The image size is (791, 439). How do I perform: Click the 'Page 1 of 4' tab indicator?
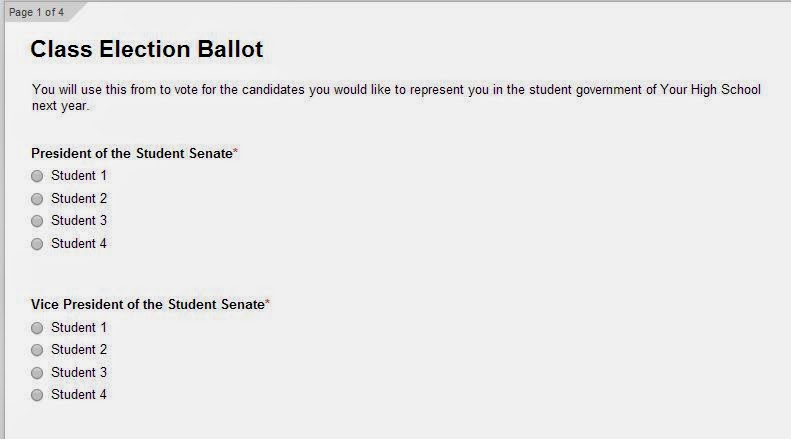(35, 12)
